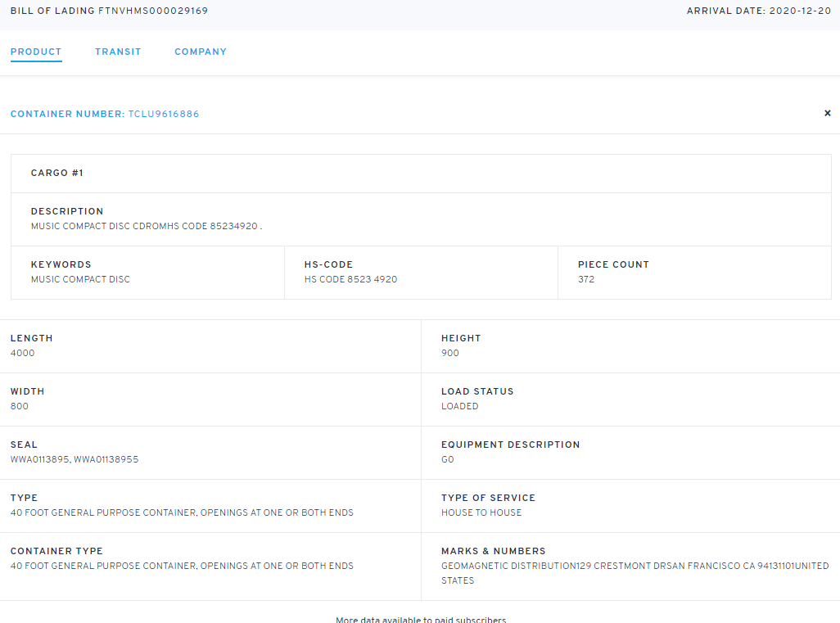Viewport: 840px width, 623px height.
Task: Close the container details panel
Action: (x=827, y=114)
